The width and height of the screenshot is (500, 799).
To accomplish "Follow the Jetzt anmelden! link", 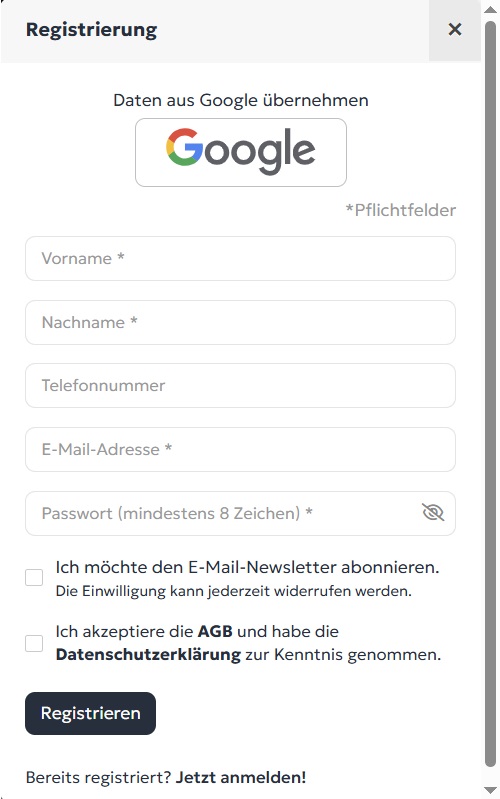I will click(241, 778).
